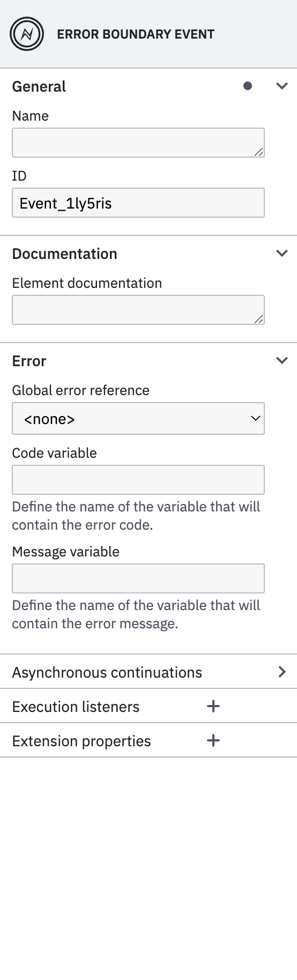Select the Extension properties group header
This screenshot has height=980, width=297.
(148, 740)
